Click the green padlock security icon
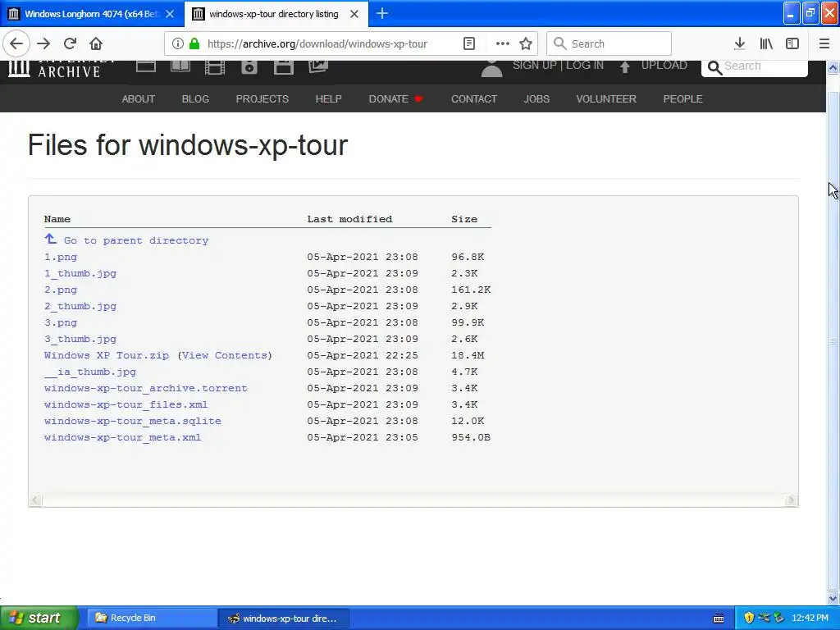This screenshot has height=630, width=840. (194, 43)
